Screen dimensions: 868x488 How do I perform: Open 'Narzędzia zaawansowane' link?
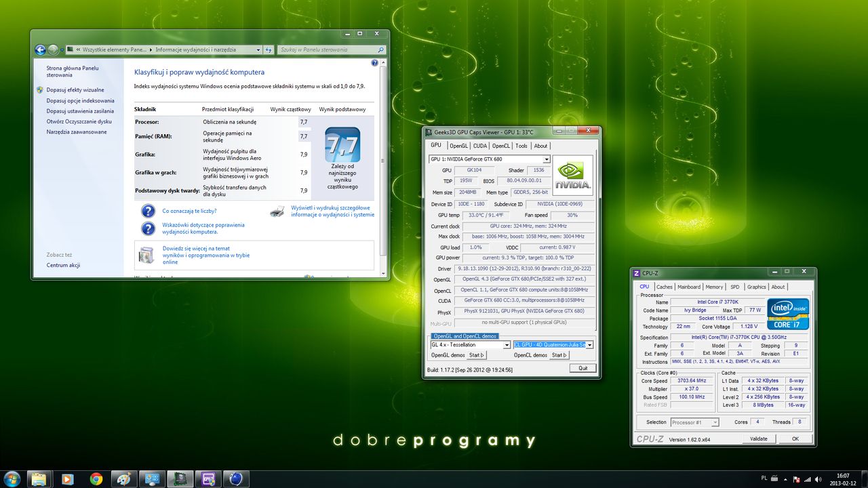point(77,131)
